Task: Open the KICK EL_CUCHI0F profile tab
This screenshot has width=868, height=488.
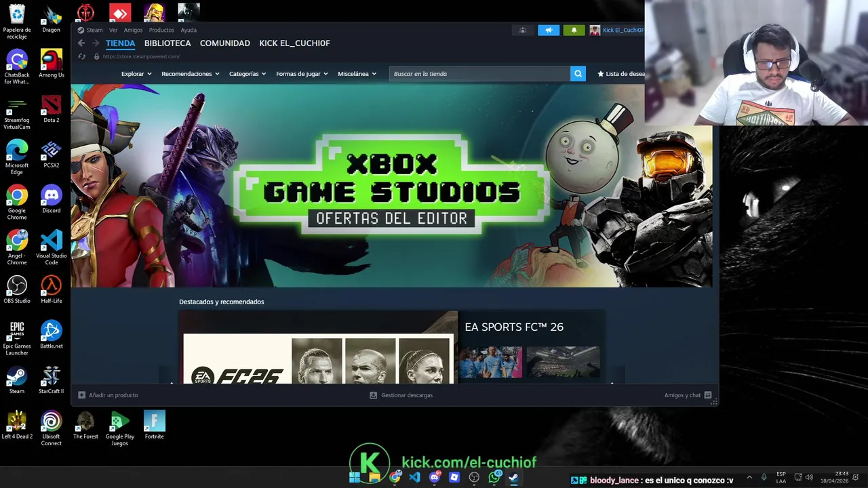Action: 294,43
